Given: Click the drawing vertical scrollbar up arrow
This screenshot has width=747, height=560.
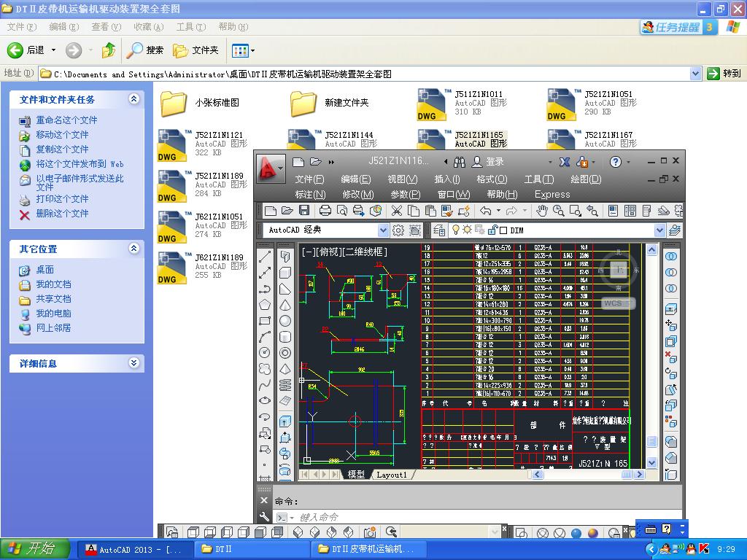Looking at the screenshot, I should click(x=651, y=250).
